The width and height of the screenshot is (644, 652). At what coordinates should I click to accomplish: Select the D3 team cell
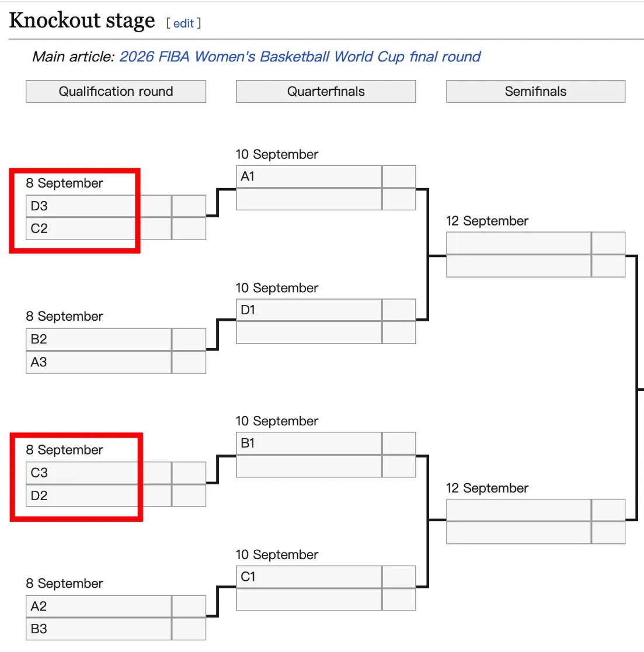click(x=99, y=206)
